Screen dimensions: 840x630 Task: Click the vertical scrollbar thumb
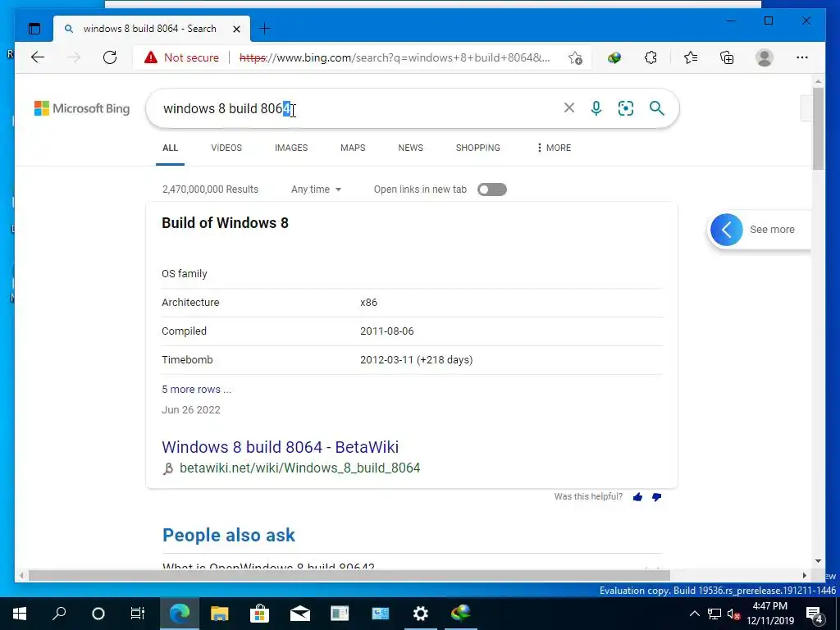(818, 129)
